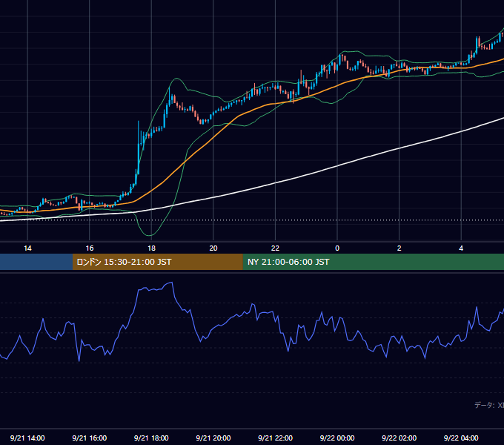Screen dimensions: 504x445
Task: Click the '9/21 18:00' date label
Action: (x=151, y=438)
